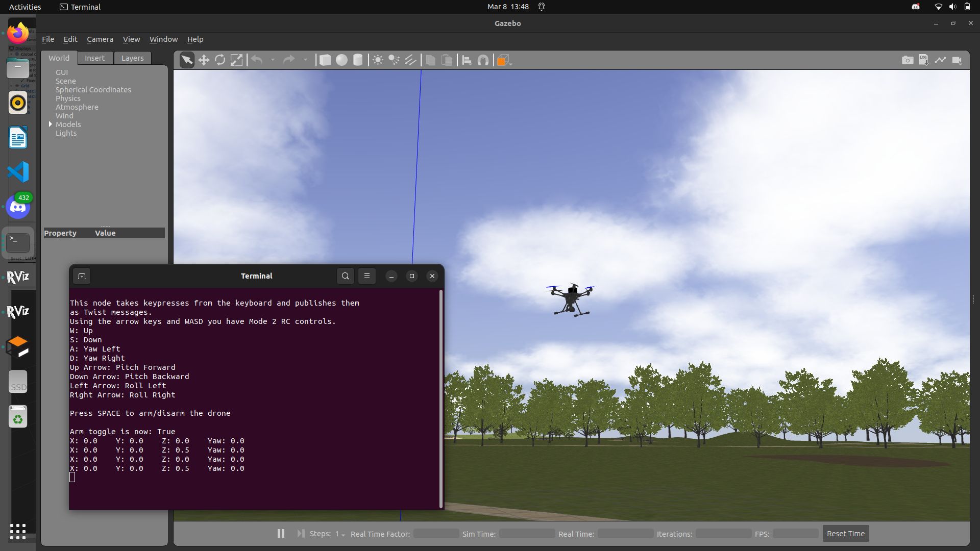This screenshot has width=980, height=551.
Task: Select Atmosphere in the World tree
Action: 77,107
